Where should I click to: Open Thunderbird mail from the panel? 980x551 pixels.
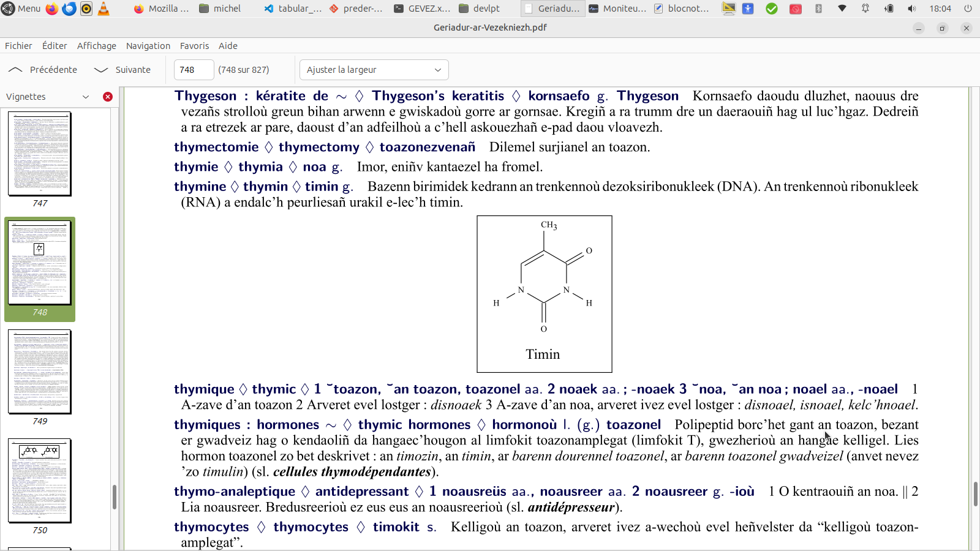click(x=69, y=9)
